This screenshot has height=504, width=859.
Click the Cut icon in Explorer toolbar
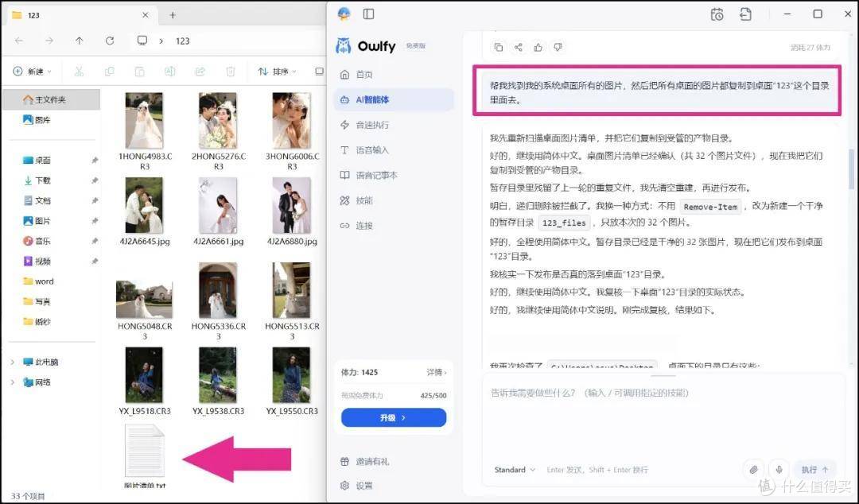(79, 72)
